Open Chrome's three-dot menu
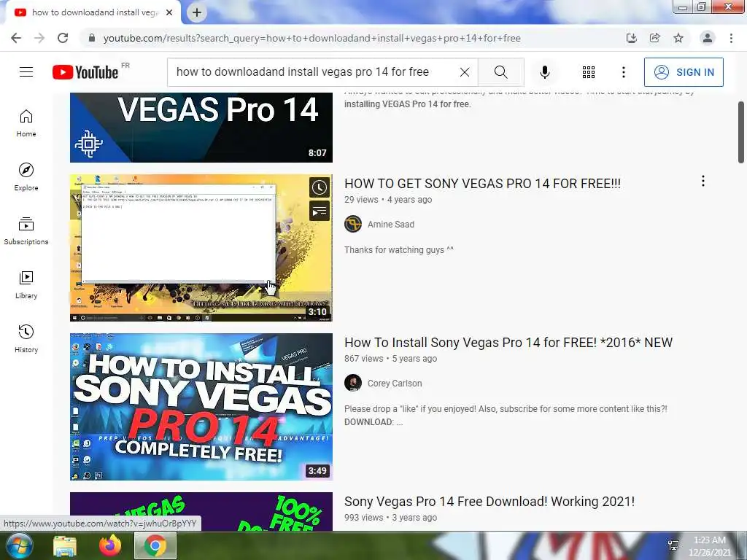Screen dimensions: 747x560 tap(731, 38)
